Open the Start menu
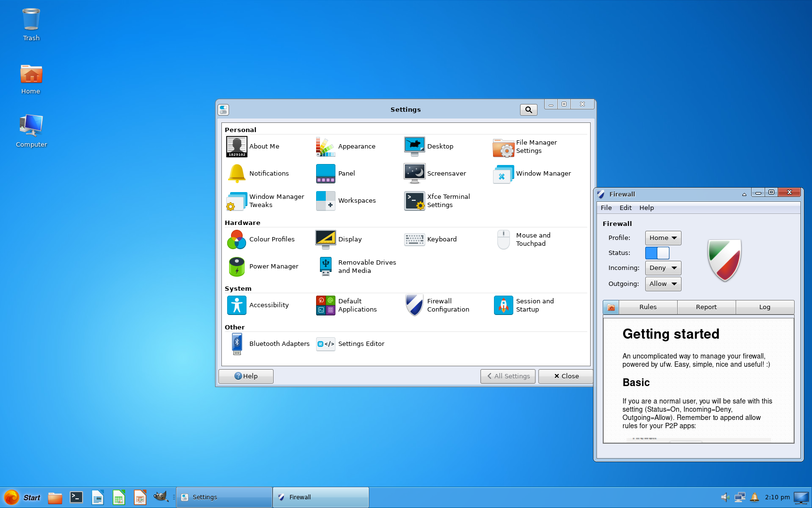The image size is (812, 508). point(22,497)
